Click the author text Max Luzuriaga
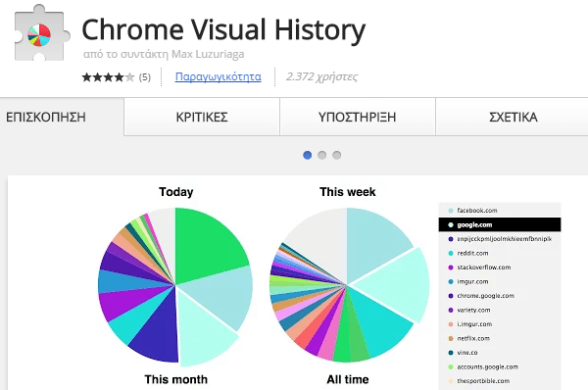This screenshot has width=588, height=390. point(208,54)
